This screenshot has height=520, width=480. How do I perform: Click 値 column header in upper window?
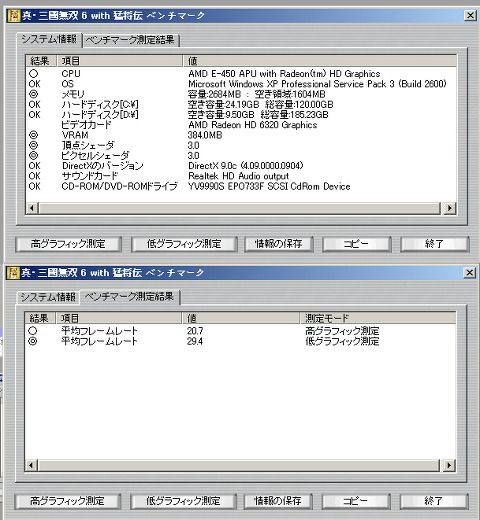coord(319,61)
